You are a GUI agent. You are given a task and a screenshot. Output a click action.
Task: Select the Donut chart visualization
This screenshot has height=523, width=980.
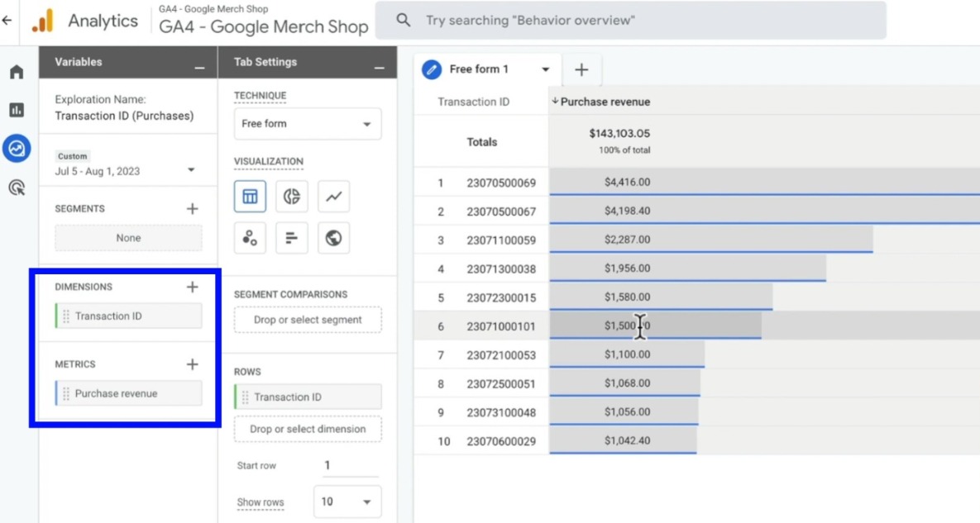click(x=292, y=197)
